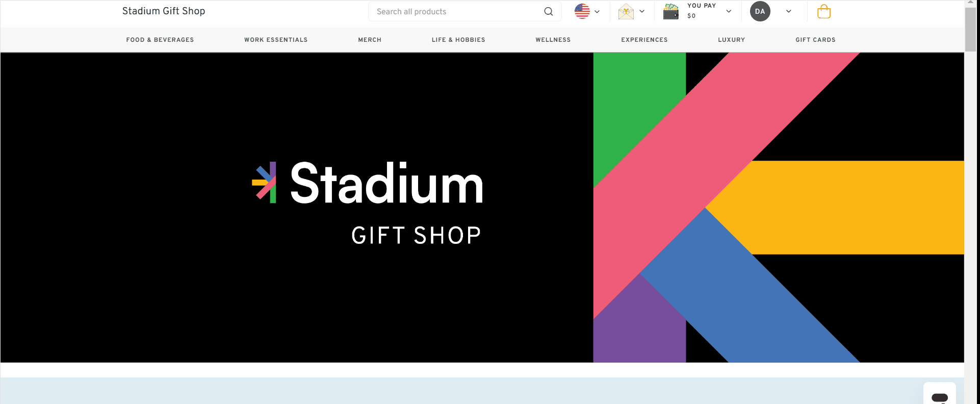Click the Stadium Gift Shop hero banner

point(482,208)
